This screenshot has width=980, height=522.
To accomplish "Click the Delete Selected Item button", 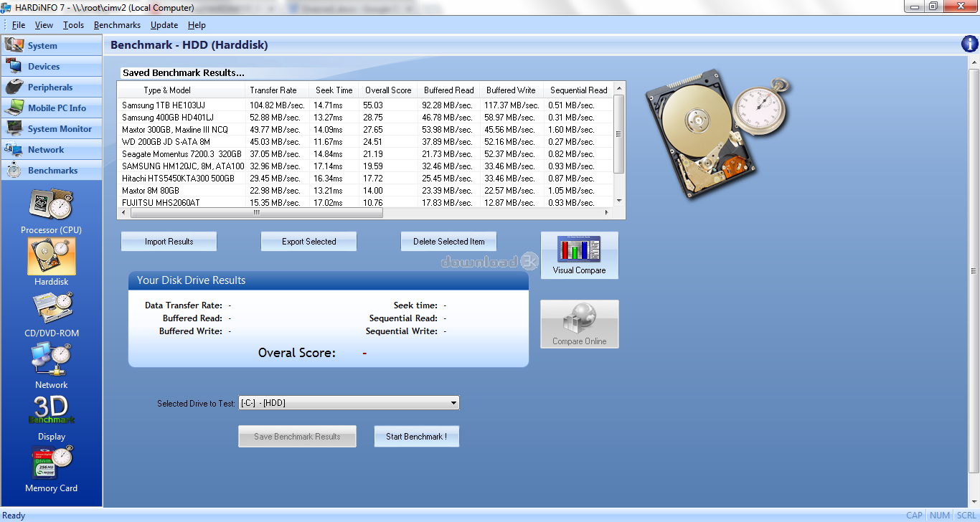I will click(x=448, y=242).
